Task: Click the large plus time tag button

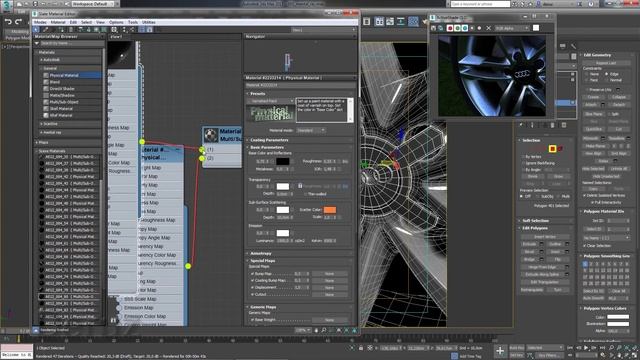Action: pyautogui.click(x=500, y=351)
